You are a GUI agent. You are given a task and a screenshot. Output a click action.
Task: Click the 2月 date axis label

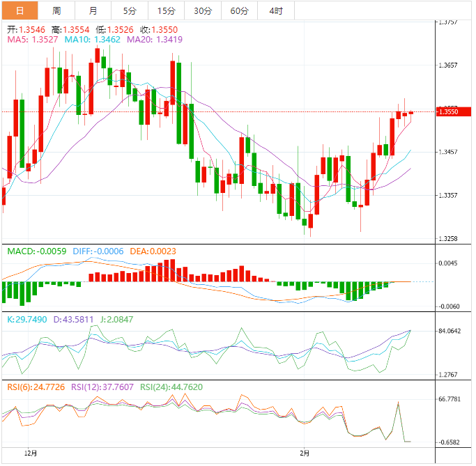[x=305, y=453]
